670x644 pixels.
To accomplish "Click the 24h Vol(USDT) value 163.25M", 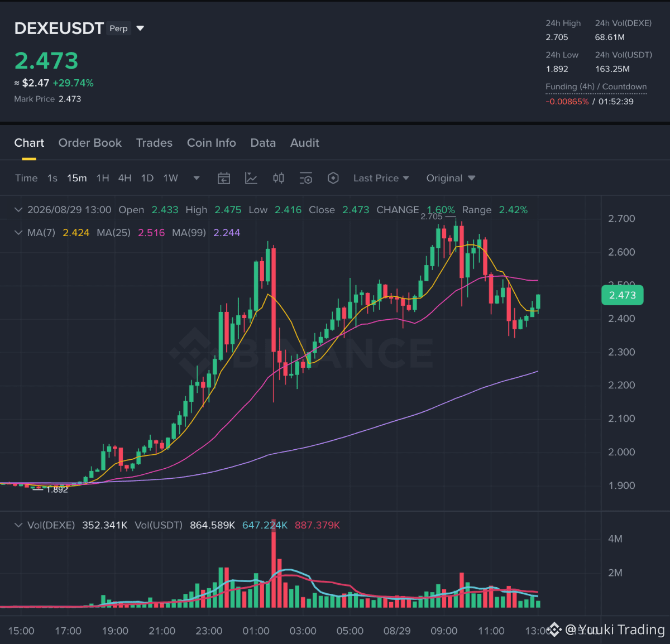I will (612, 69).
